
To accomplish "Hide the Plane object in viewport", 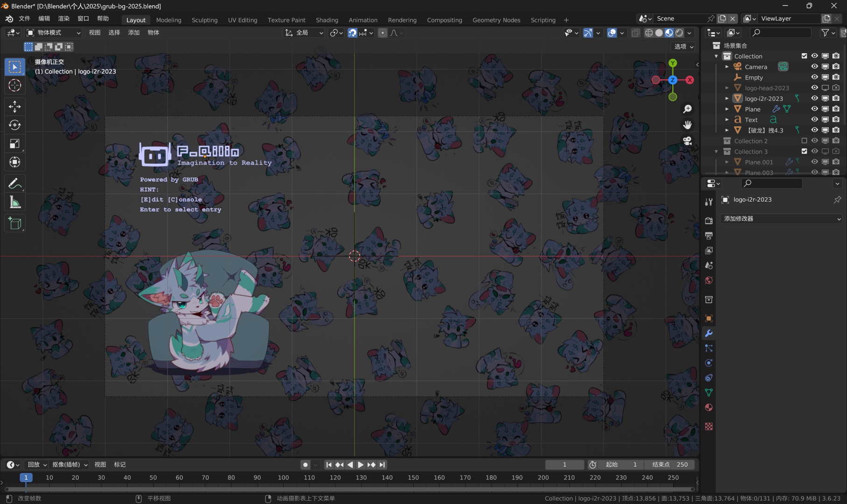I will (814, 109).
